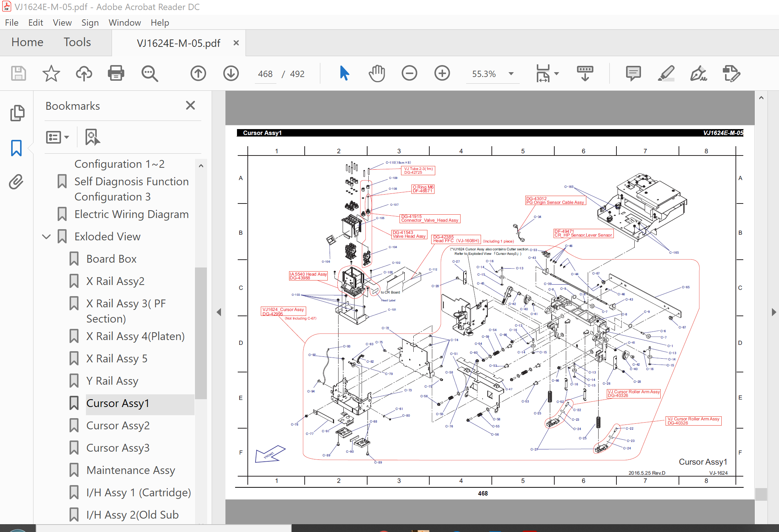The height and width of the screenshot is (532, 779).
Task: Open the Find text magnifier tool
Action: coord(150,73)
